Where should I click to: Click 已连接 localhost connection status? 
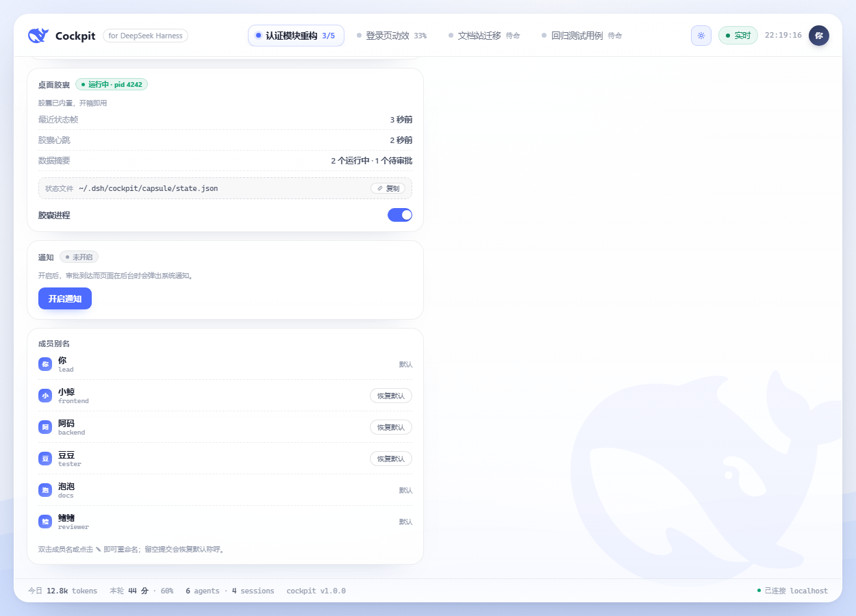click(x=792, y=591)
